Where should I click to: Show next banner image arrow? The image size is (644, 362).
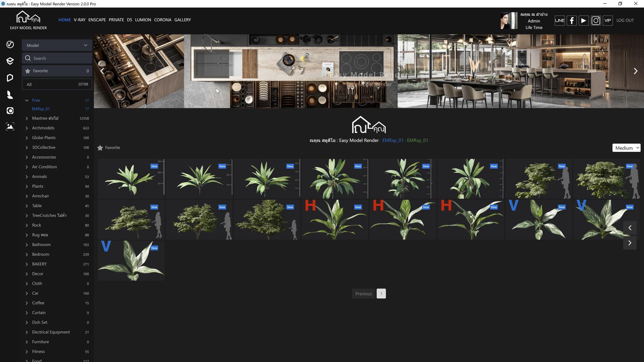pos(636,71)
